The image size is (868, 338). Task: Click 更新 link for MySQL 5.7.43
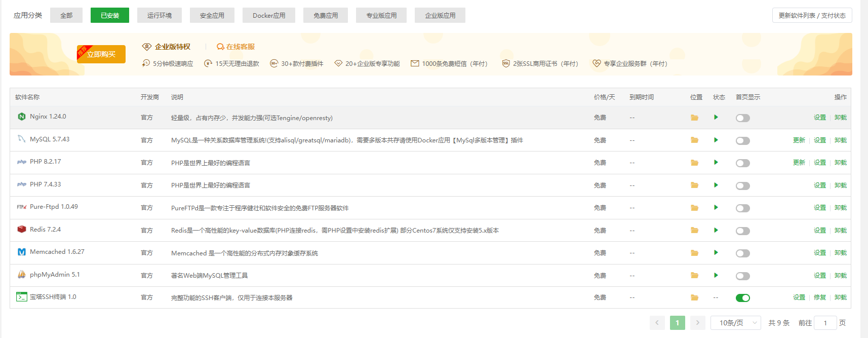tap(799, 140)
